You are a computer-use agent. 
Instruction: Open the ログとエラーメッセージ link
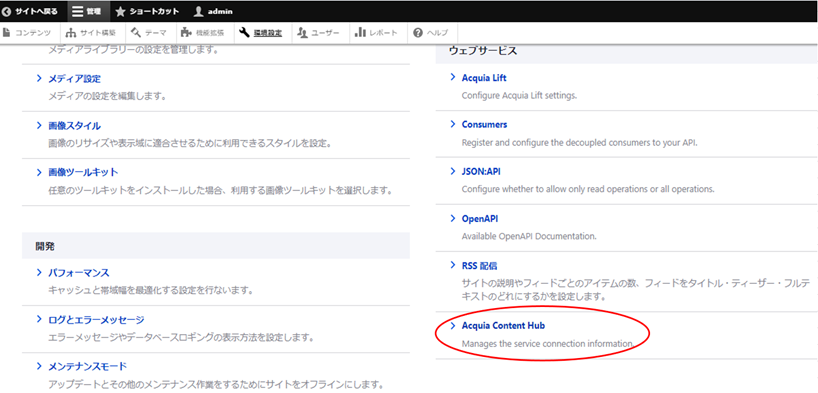click(x=96, y=319)
